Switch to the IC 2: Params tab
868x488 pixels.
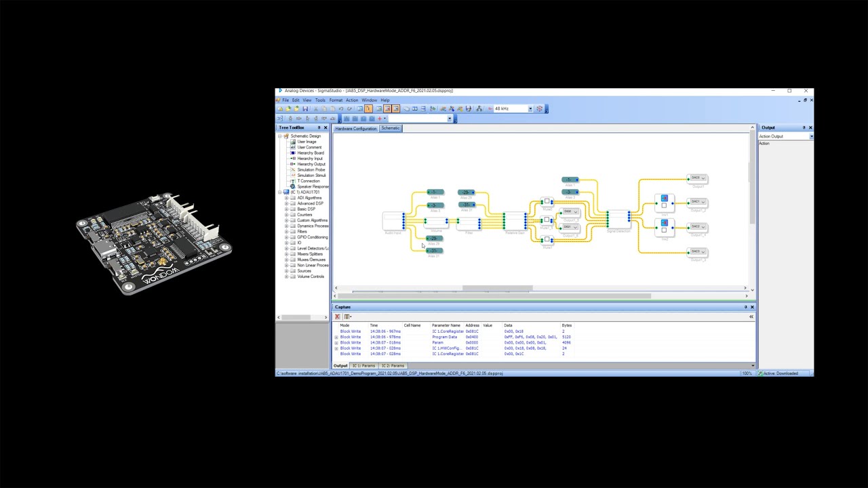click(393, 366)
